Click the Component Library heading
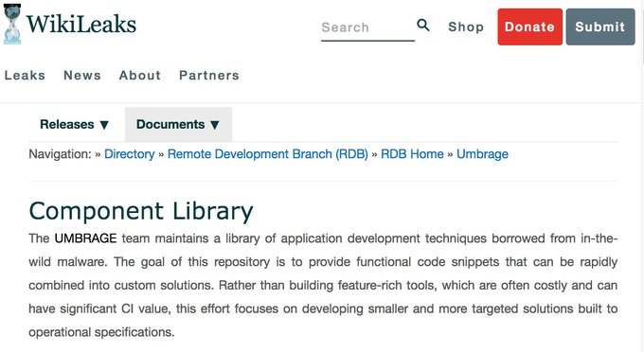644x352 pixels. tap(141, 211)
